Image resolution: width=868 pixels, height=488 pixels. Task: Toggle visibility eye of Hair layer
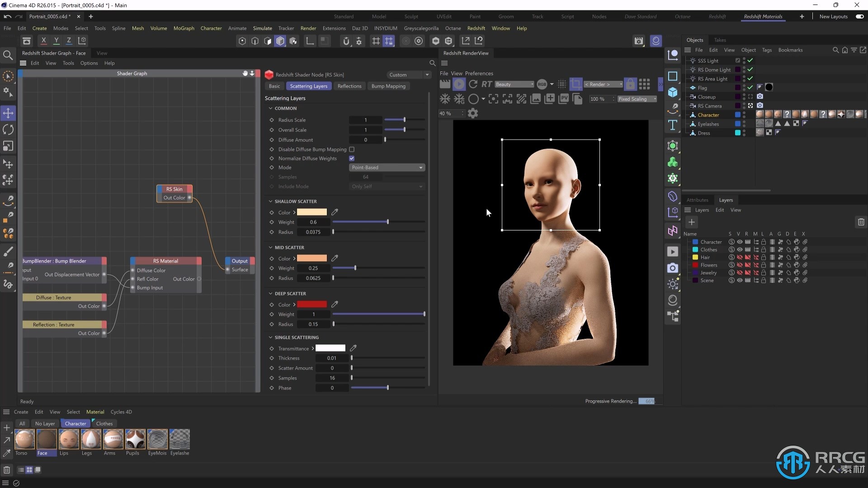[740, 258]
